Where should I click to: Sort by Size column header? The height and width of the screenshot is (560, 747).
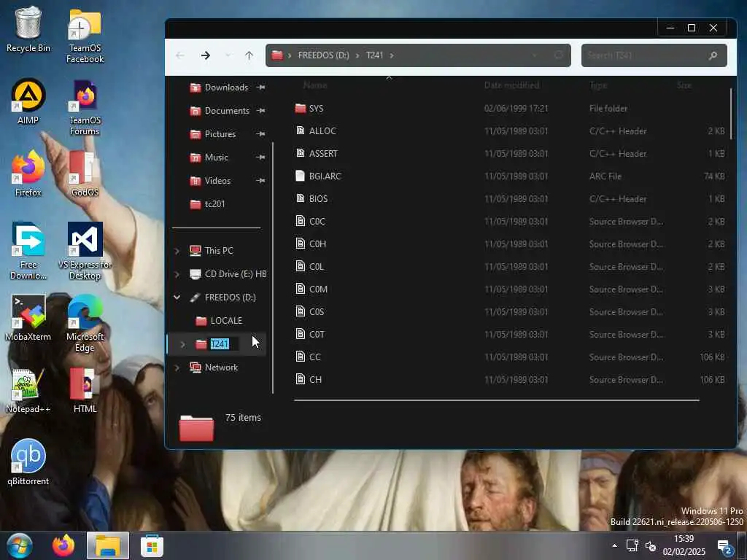(x=684, y=85)
